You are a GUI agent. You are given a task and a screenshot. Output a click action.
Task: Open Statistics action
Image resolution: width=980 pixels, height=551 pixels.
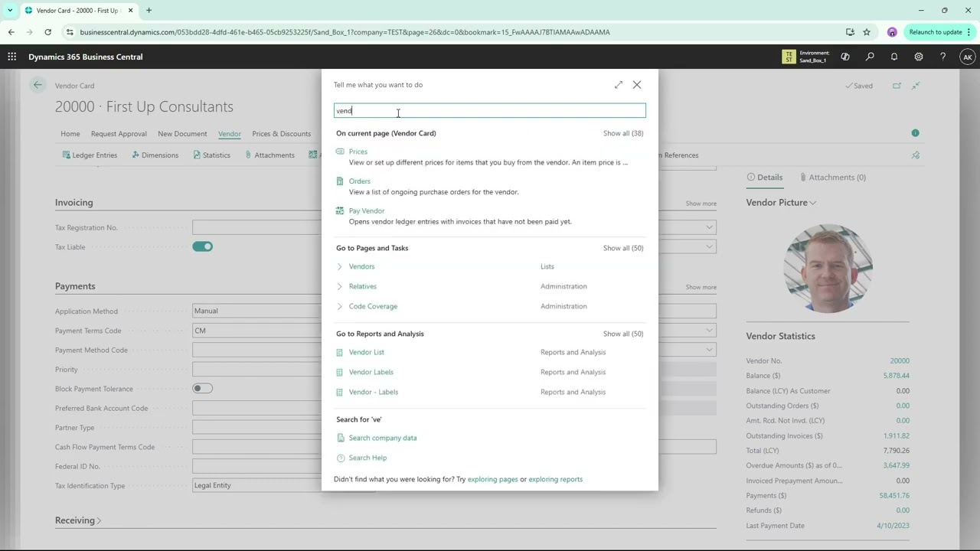[x=211, y=155]
